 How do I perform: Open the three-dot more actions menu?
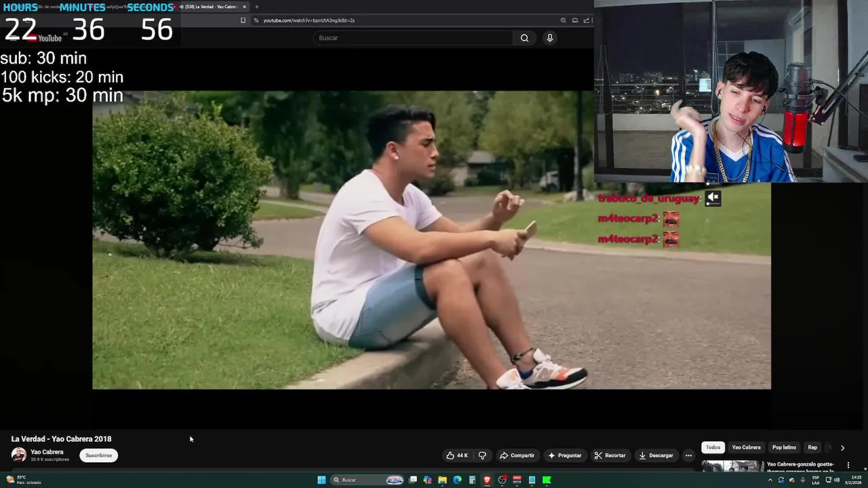tap(688, 455)
